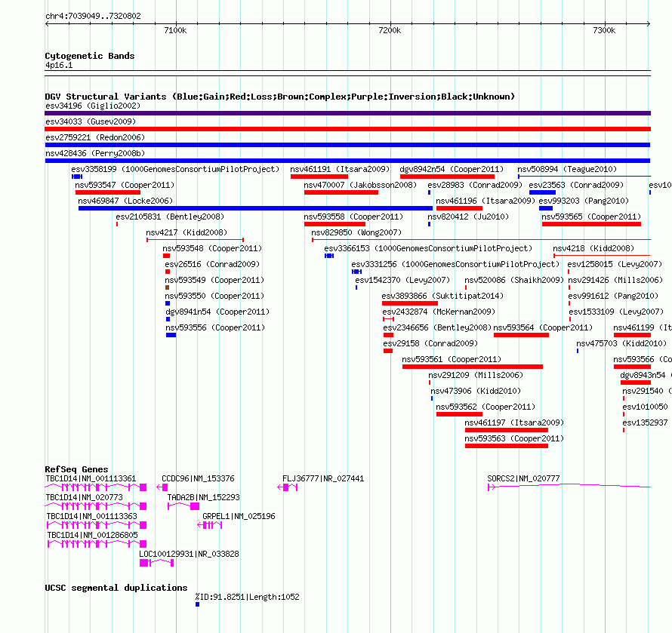This screenshot has height=633, width=672.
Task: Open CCDC96|NM_153376 gene
Action: coord(162,487)
